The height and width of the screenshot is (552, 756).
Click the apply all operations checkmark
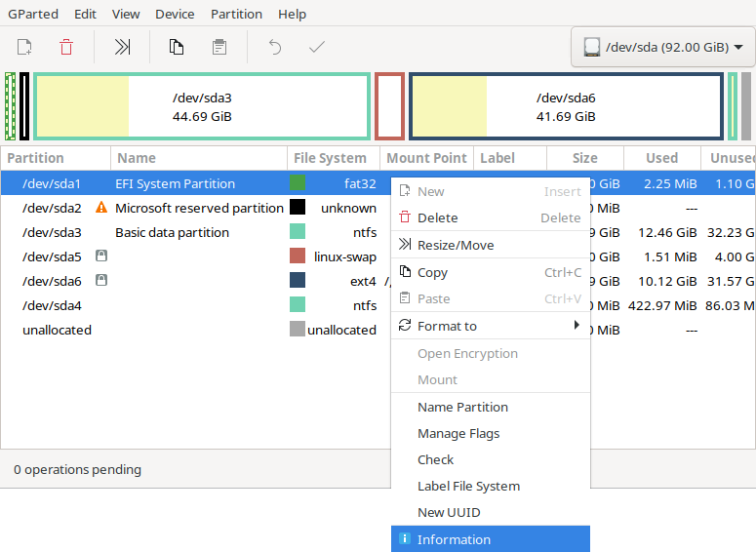click(x=317, y=47)
